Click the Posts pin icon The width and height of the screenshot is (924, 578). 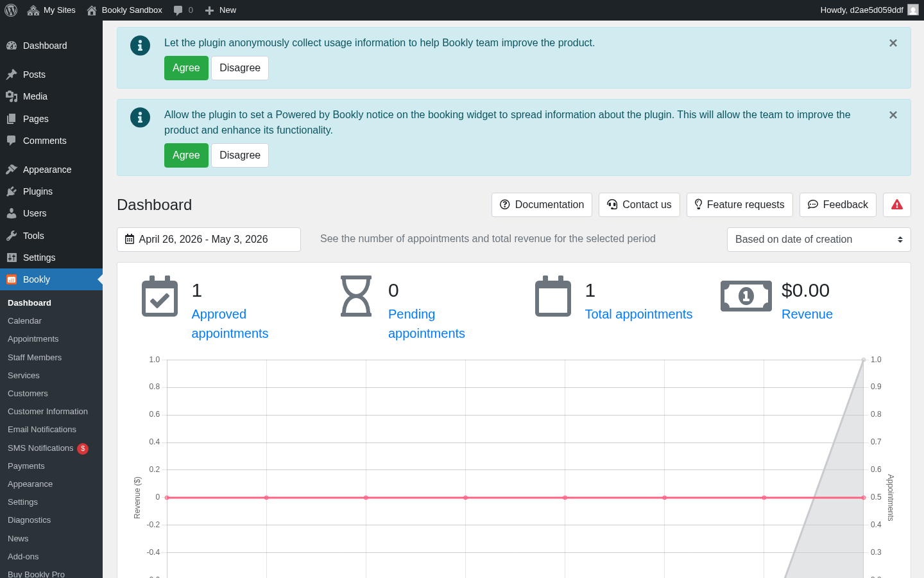tap(12, 74)
